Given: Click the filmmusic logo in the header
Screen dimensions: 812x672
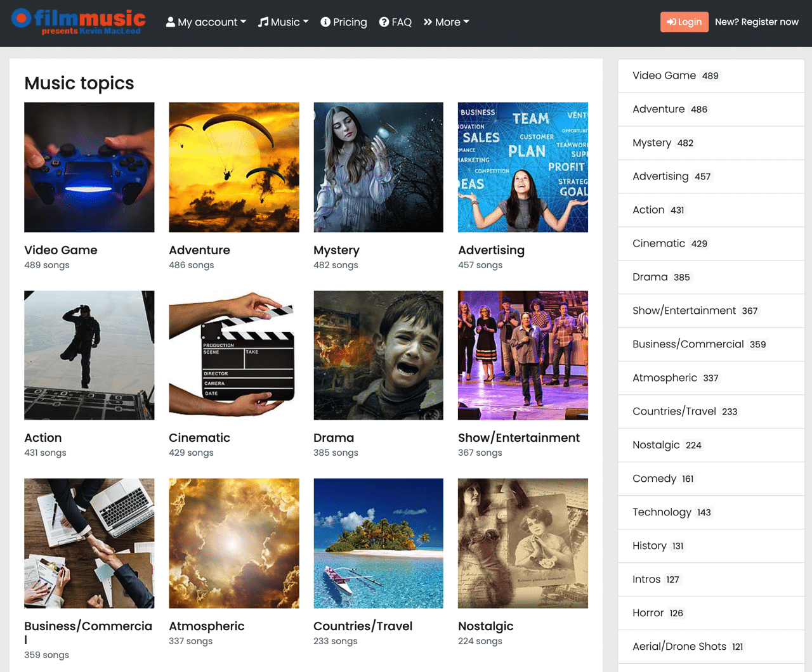Looking at the screenshot, I should (79, 22).
